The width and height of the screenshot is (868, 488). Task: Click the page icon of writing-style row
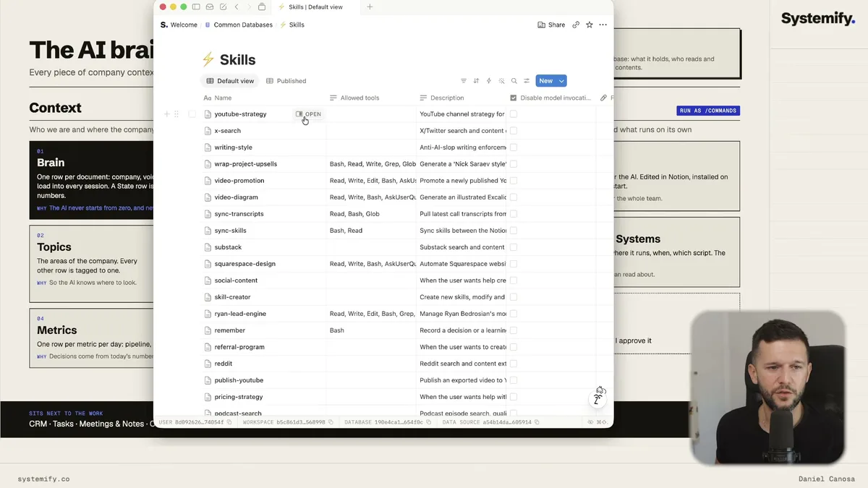[x=208, y=147]
